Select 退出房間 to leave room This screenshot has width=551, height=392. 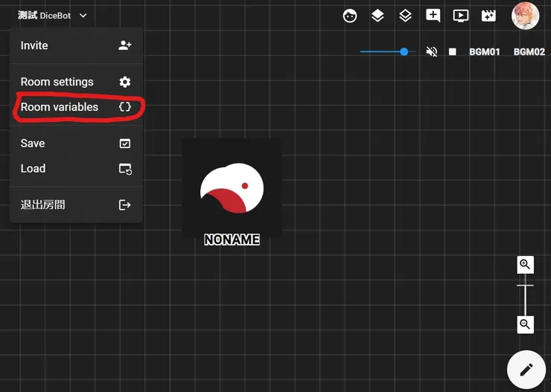coord(76,205)
